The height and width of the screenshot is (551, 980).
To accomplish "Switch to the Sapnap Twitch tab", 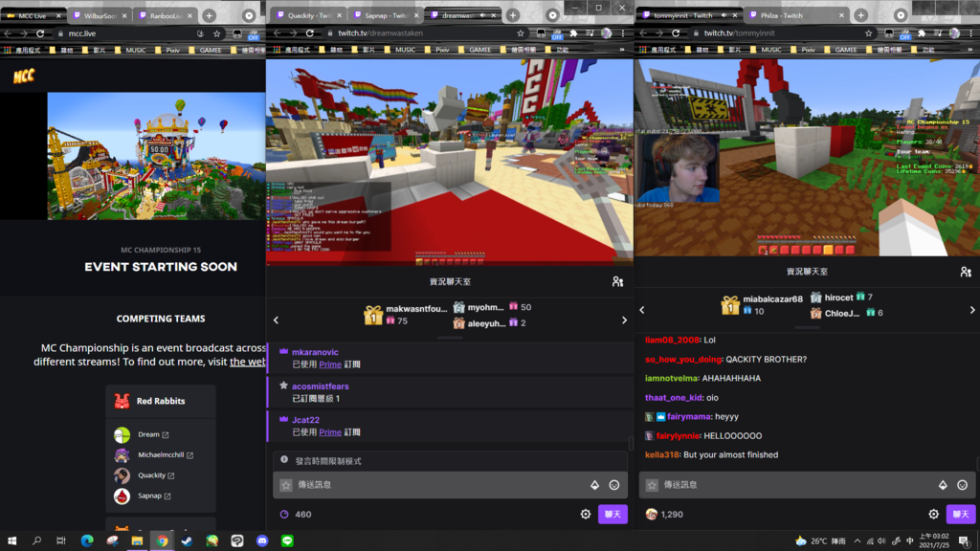I will 386,15.
